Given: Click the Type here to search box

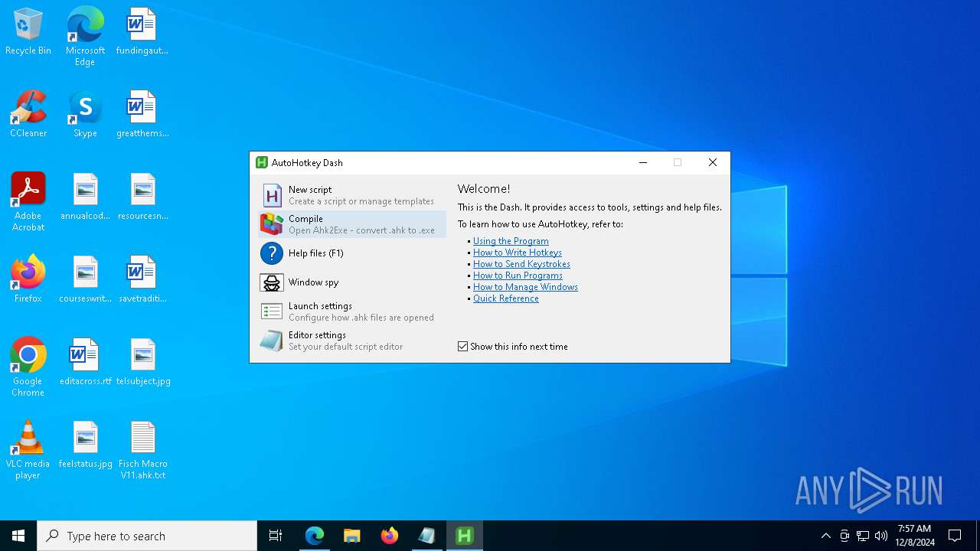Looking at the screenshot, I should [x=147, y=536].
